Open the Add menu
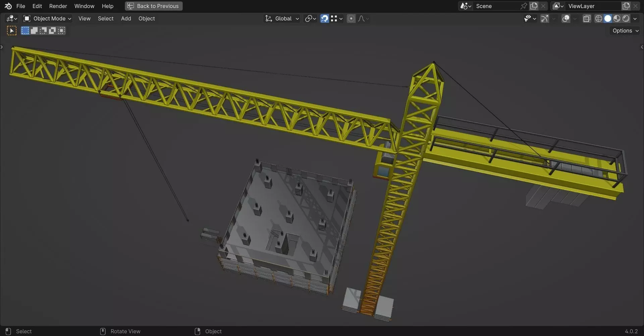This screenshot has width=644, height=336. click(x=126, y=18)
